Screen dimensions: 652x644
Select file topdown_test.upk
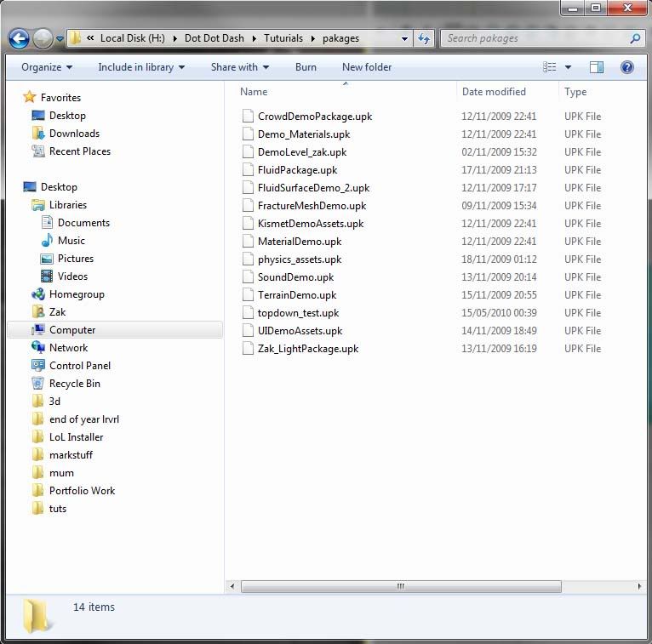(x=298, y=313)
